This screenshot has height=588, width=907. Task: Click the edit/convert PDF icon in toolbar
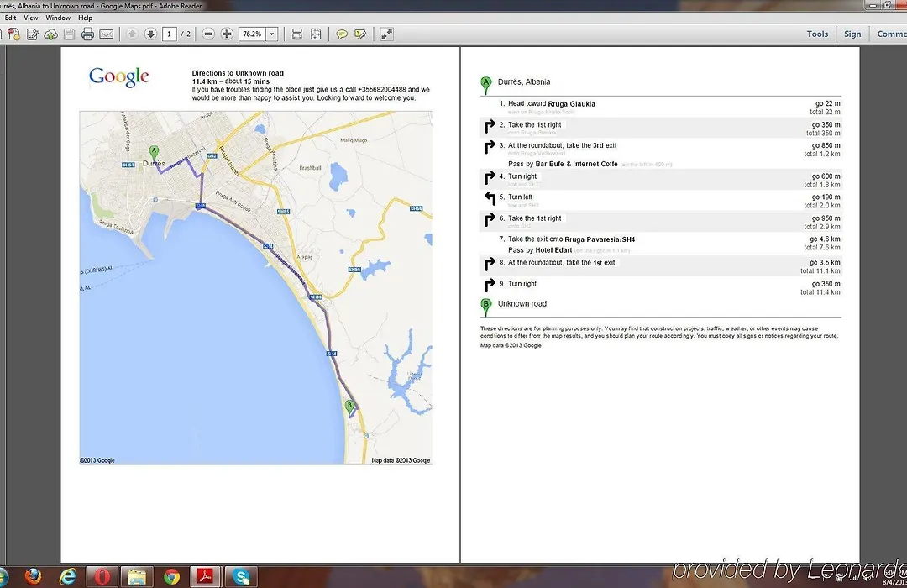(33, 34)
